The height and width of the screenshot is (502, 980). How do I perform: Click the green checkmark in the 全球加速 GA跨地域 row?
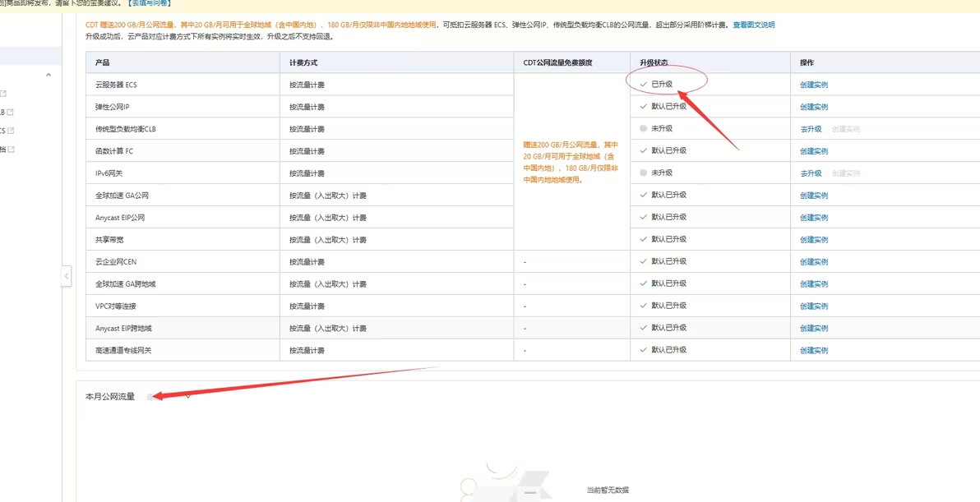(x=643, y=283)
